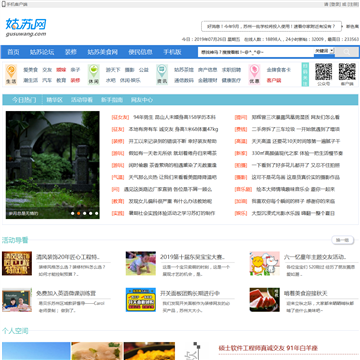Open the scrolling announcement banner near the logo

271,26
